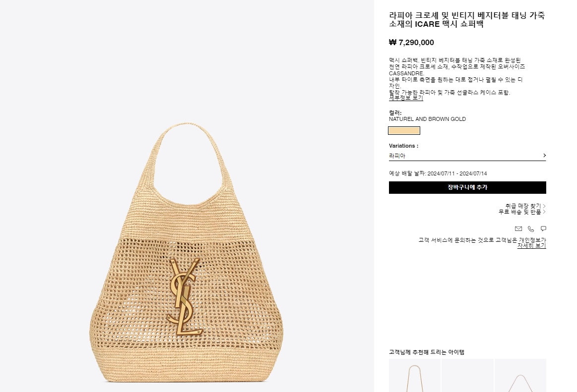Open the chat speech bubble icon
The image size is (577, 392).
point(544,229)
